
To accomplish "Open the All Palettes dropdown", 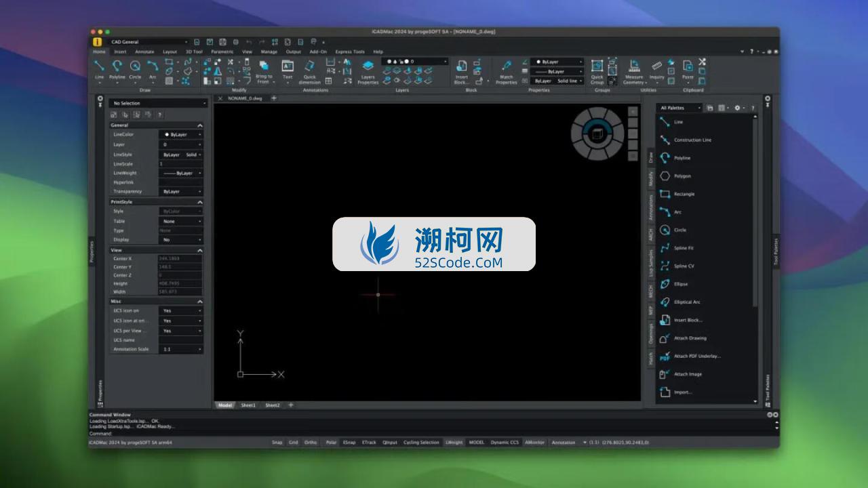I will point(680,108).
